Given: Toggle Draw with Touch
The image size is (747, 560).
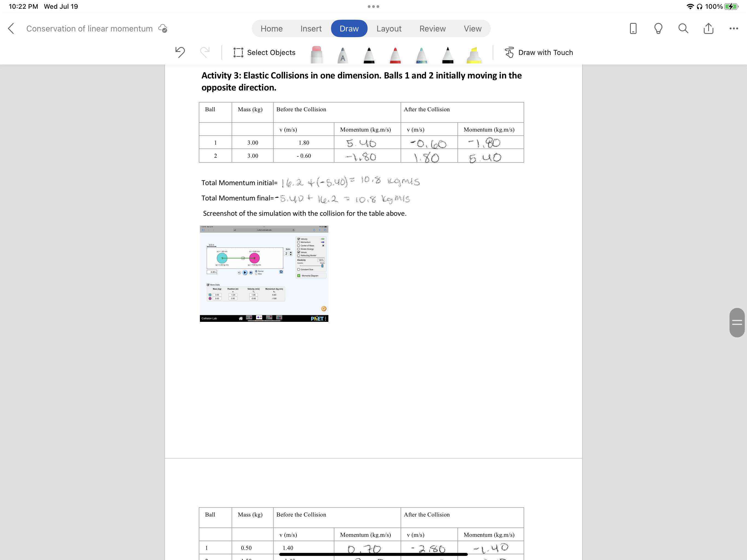Looking at the screenshot, I should pos(539,52).
